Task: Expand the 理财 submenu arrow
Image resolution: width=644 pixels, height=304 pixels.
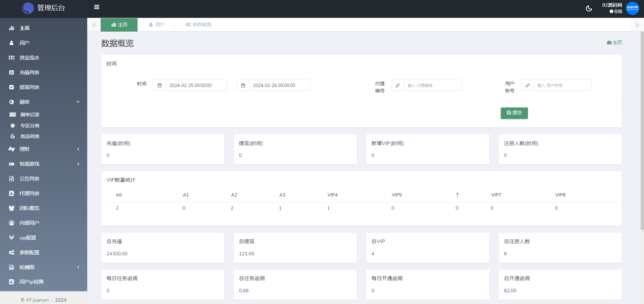Action: pyautogui.click(x=78, y=149)
